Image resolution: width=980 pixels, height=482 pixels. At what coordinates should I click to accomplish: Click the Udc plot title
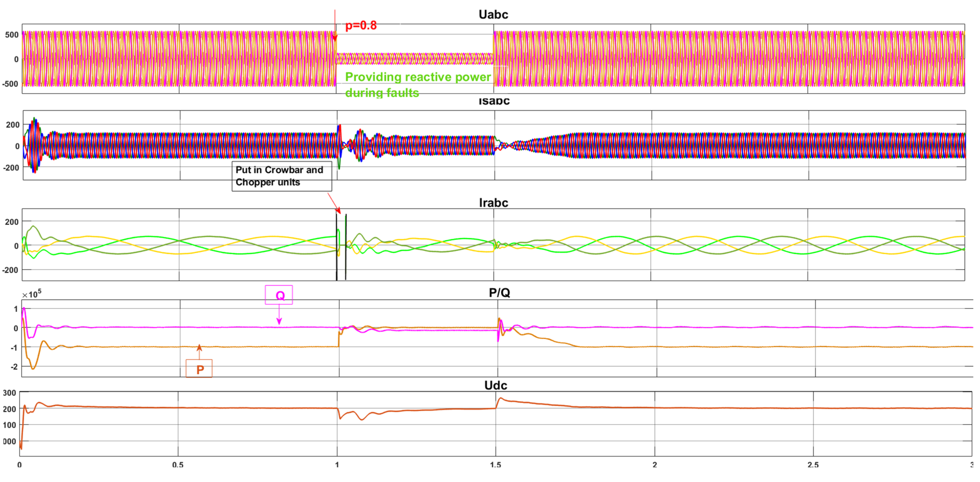coord(496,385)
